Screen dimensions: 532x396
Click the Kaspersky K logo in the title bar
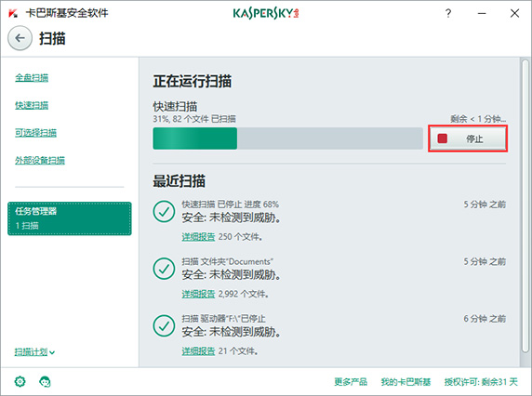[x=13, y=13]
